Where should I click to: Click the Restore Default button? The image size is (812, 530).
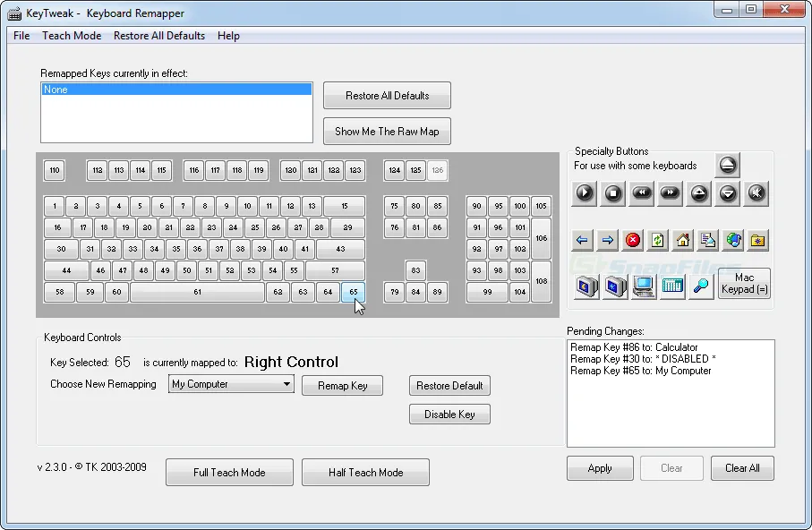coord(449,386)
